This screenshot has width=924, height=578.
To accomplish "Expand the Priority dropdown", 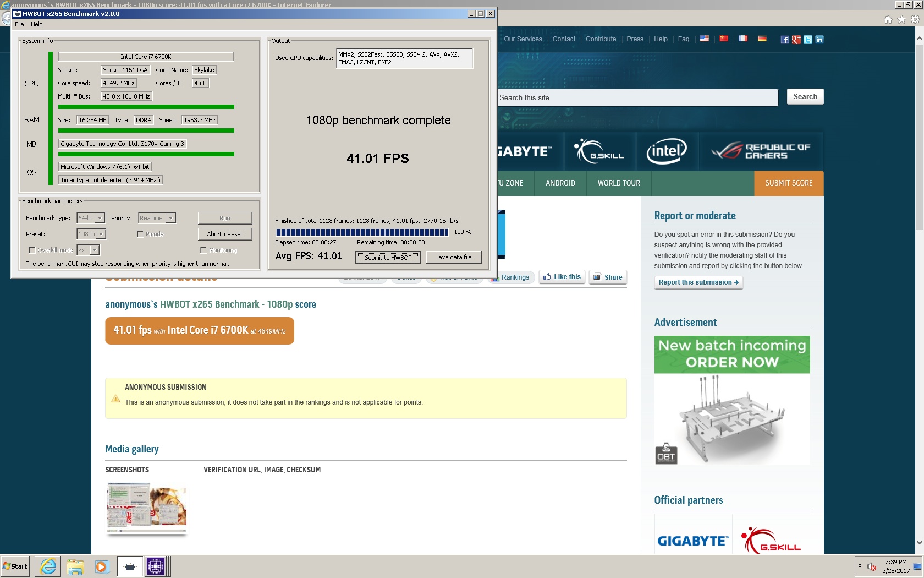I will tap(171, 218).
